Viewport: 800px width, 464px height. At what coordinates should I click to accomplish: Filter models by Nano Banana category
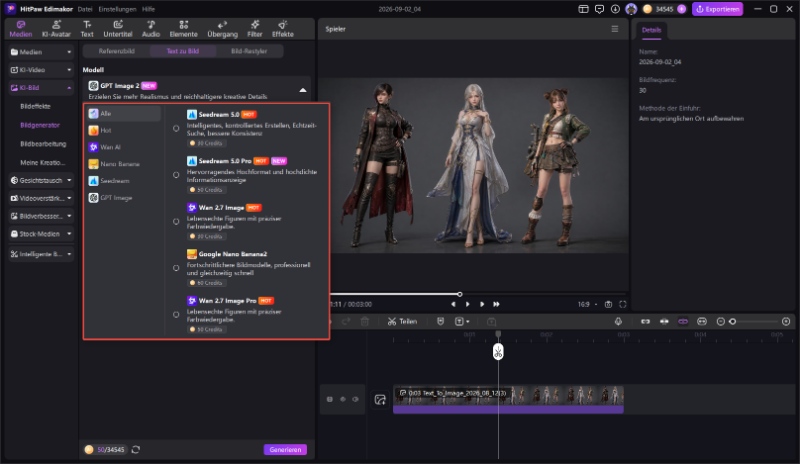coord(123,164)
